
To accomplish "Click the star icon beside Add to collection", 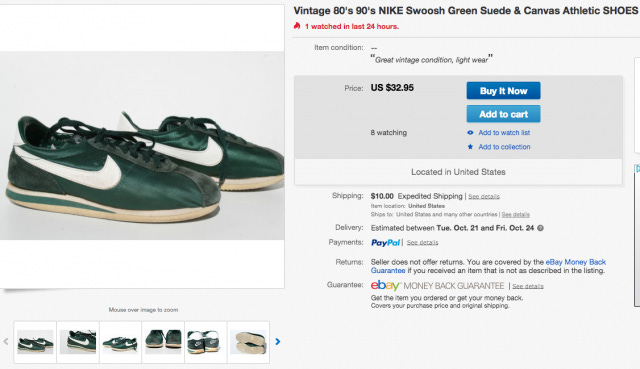I will (470, 147).
